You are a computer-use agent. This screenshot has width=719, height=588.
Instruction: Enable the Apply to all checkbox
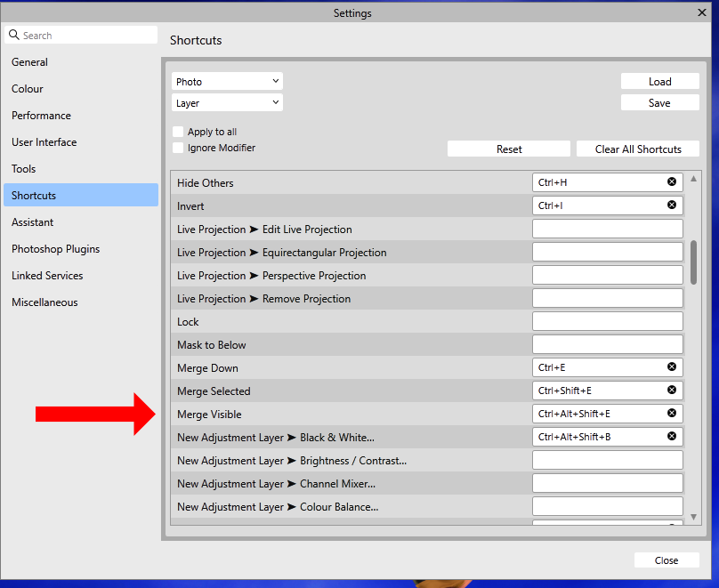(177, 131)
